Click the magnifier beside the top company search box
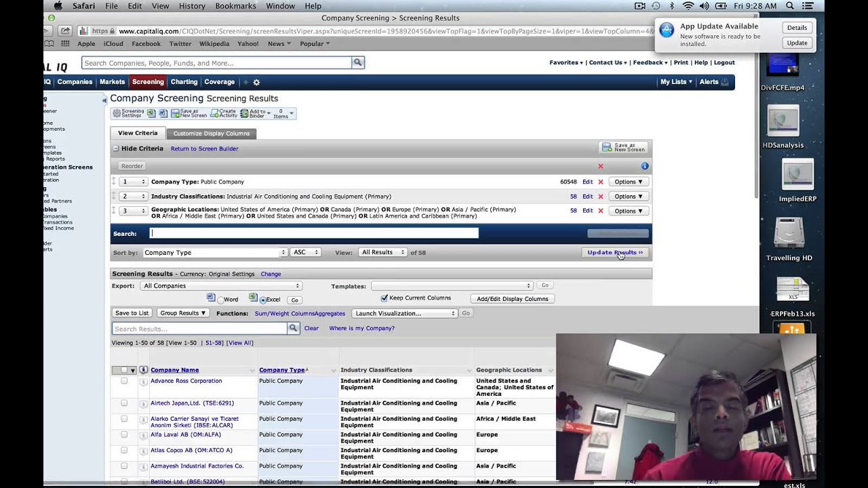 358,63
